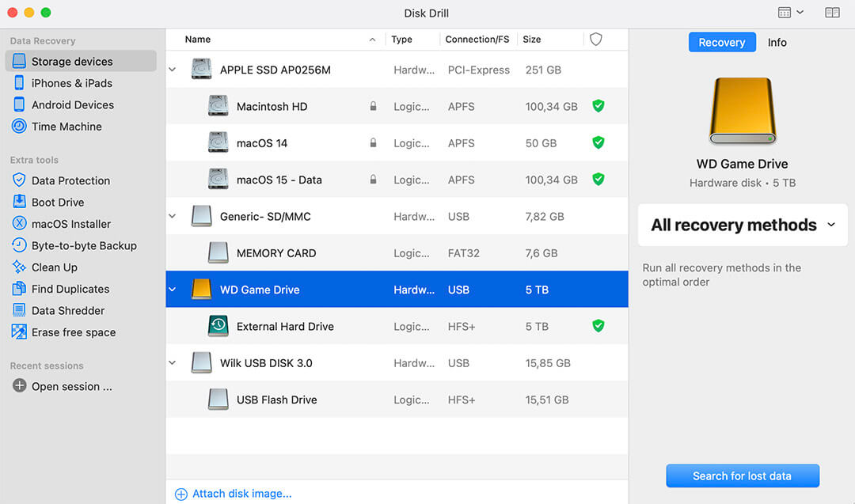Collapse the Wilk USB DISK 3.0 group
Viewport: 855px width, 504px height.
click(x=173, y=363)
